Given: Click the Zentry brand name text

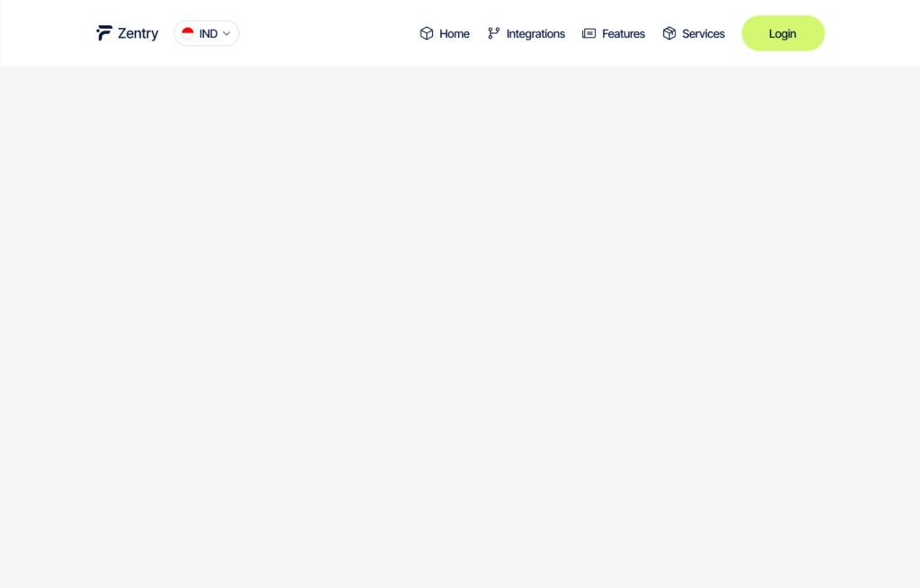Looking at the screenshot, I should [x=137, y=33].
